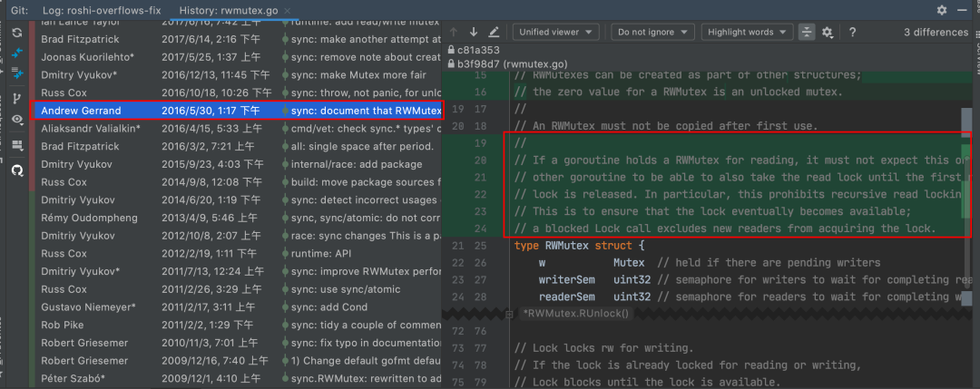The height and width of the screenshot is (389, 980).
Task: Switch to Log: roshi-overflows-fix tab
Action: point(100,11)
